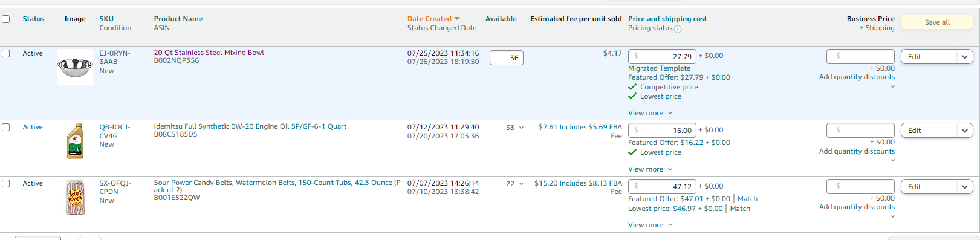Click the Match link beside Featured Offer $47.01

coord(747,199)
